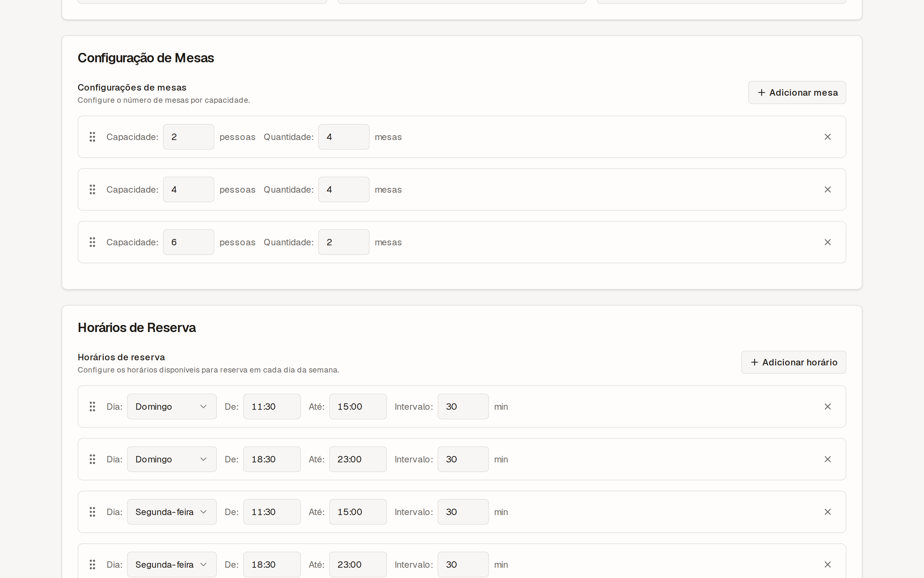This screenshot has height=578, width=924.
Task: Edit Até time 15:00 in first Domingo row
Action: pyautogui.click(x=358, y=407)
